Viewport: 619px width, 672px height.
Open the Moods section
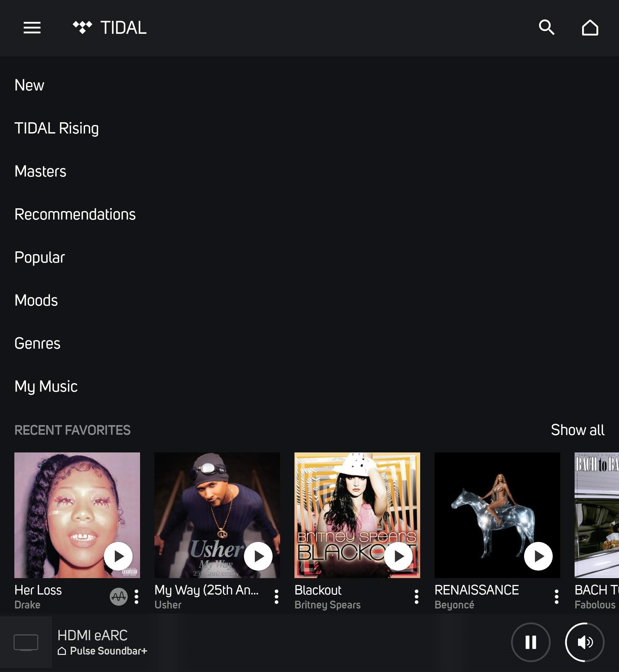36,300
